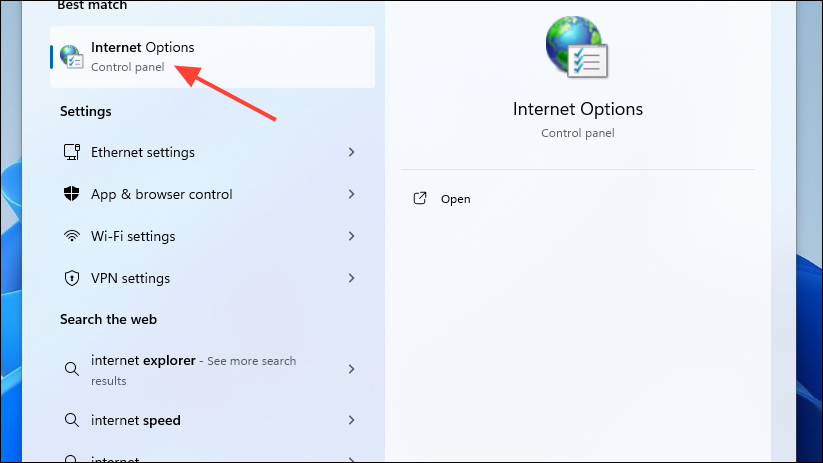Click the VPN shield lock icon
The width and height of the screenshot is (823, 463).
click(72, 278)
